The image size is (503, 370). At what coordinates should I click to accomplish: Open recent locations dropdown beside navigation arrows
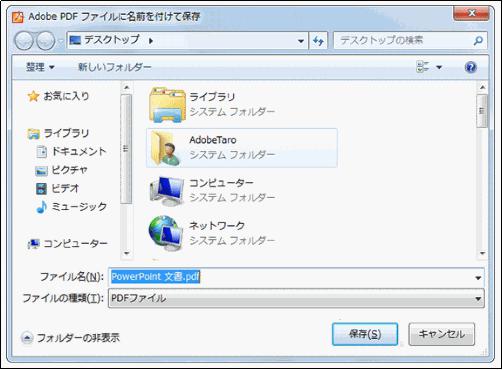pyautogui.click(x=60, y=41)
